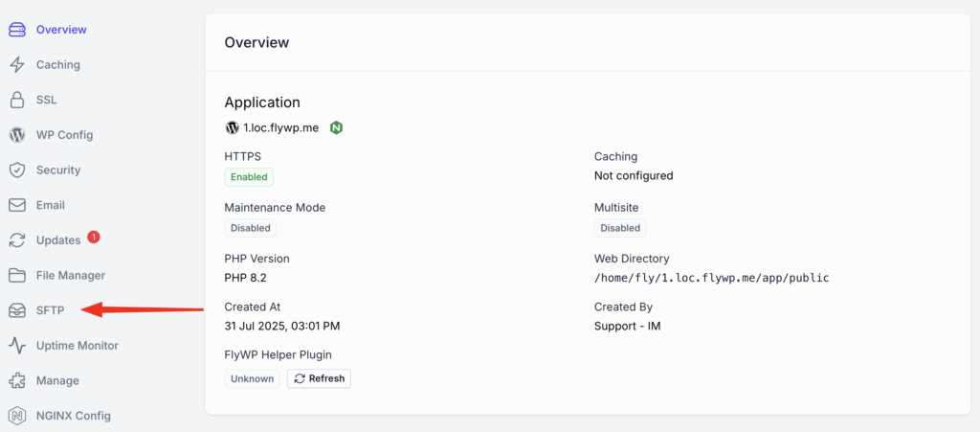
Task: Navigate to the Security page
Action: (x=58, y=171)
